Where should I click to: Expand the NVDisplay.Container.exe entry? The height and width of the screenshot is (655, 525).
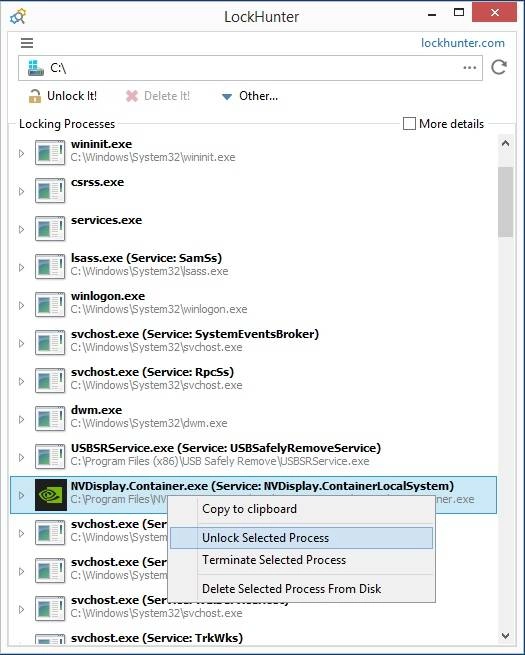(21, 495)
